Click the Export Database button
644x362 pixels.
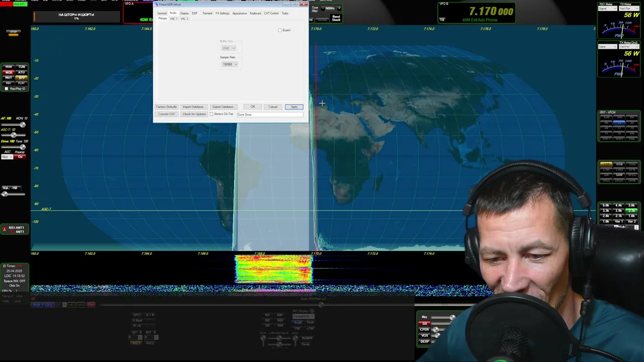coord(223,107)
